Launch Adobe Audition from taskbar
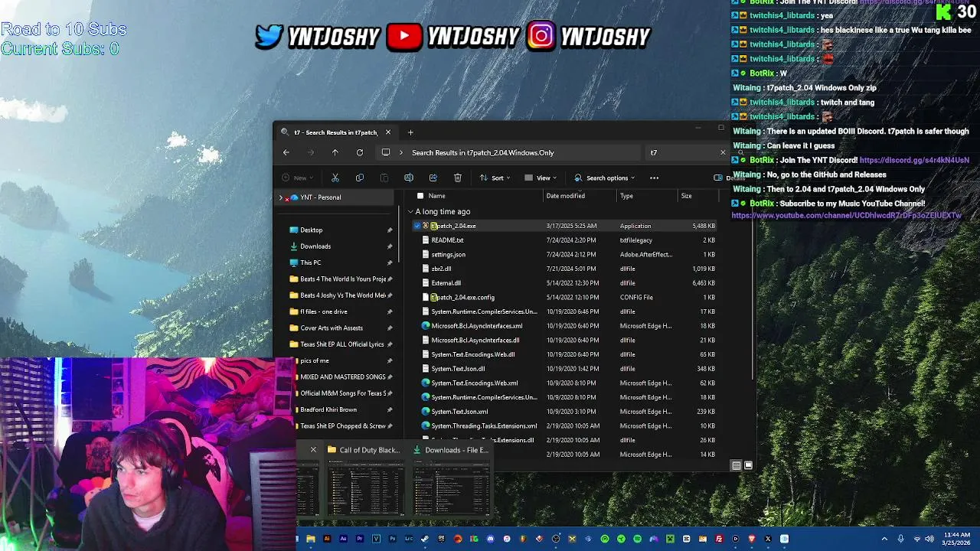This screenshot has height=551, width=980. pyautogui.click(x=344, y=539)
